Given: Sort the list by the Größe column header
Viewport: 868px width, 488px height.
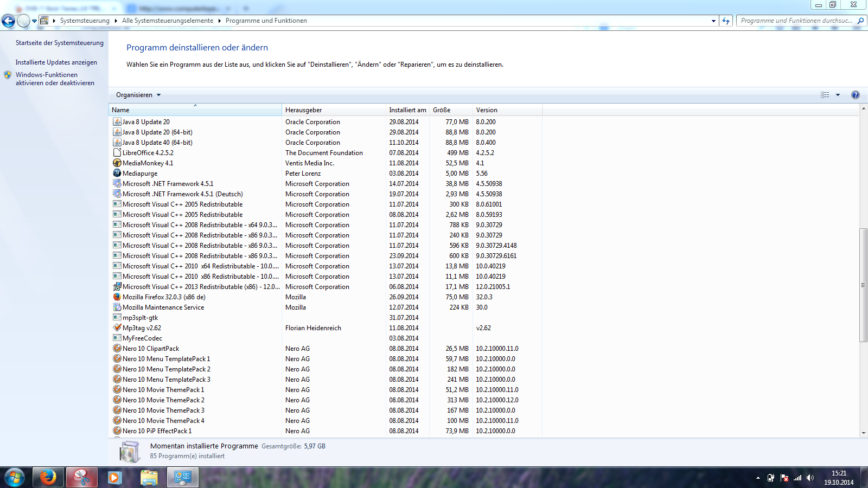Looking at the screenshot, I should 451,110.
